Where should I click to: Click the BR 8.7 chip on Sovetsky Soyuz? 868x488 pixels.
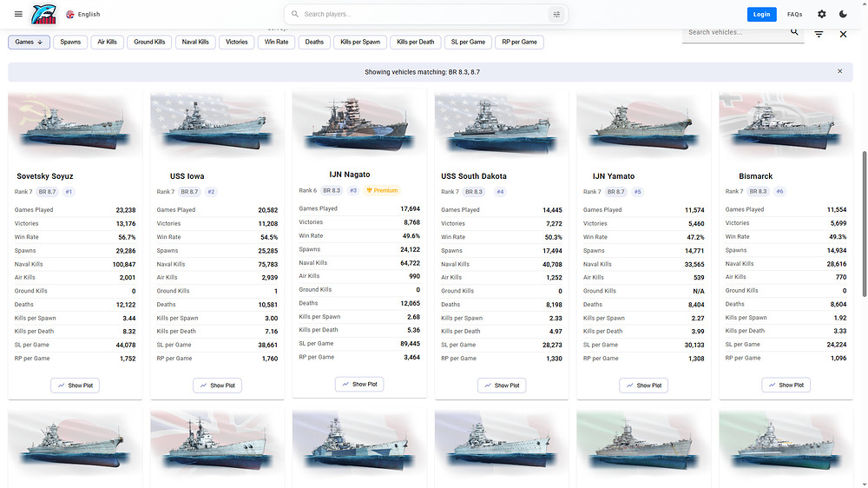point(47,192)
